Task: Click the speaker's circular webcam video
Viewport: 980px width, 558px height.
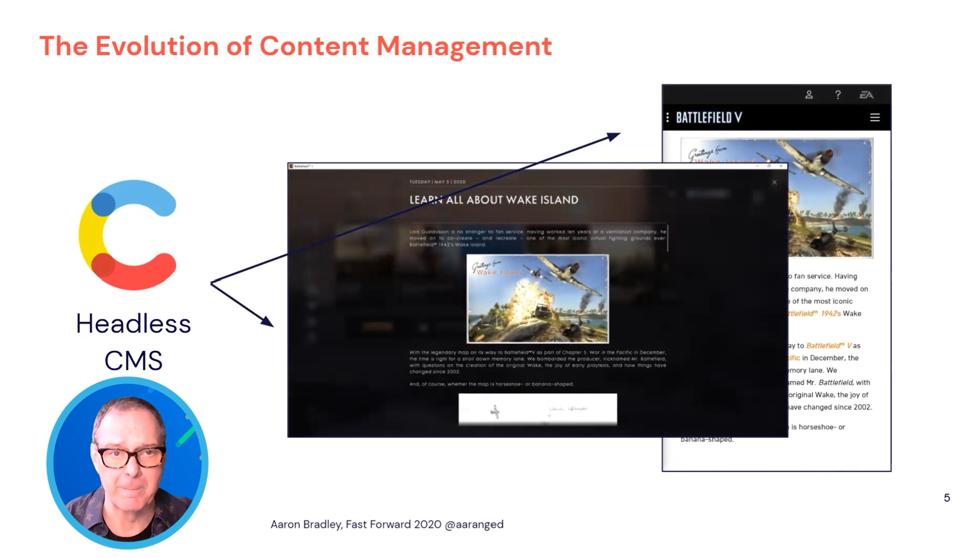Action: 127,463
